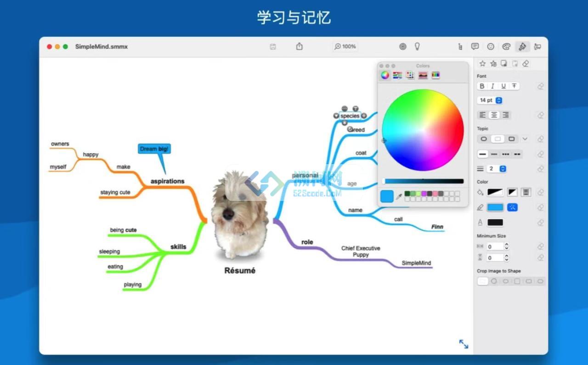Click the paste style icon
This screenshot has height=365, width=588.
pyautogui.click(x=515, y=63)
